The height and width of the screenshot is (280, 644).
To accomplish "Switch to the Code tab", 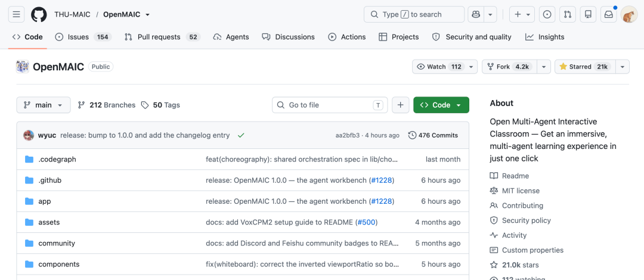I will [x=27, y=37].
